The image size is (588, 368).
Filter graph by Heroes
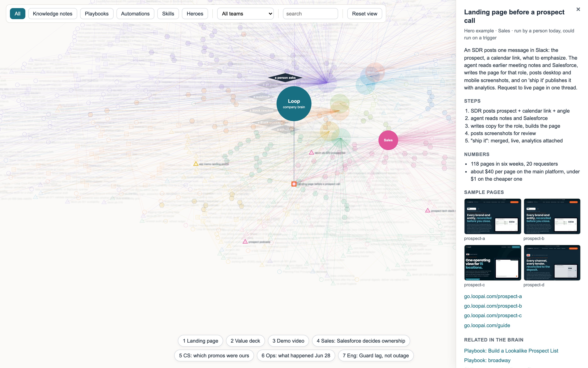[x=195, y=14]
